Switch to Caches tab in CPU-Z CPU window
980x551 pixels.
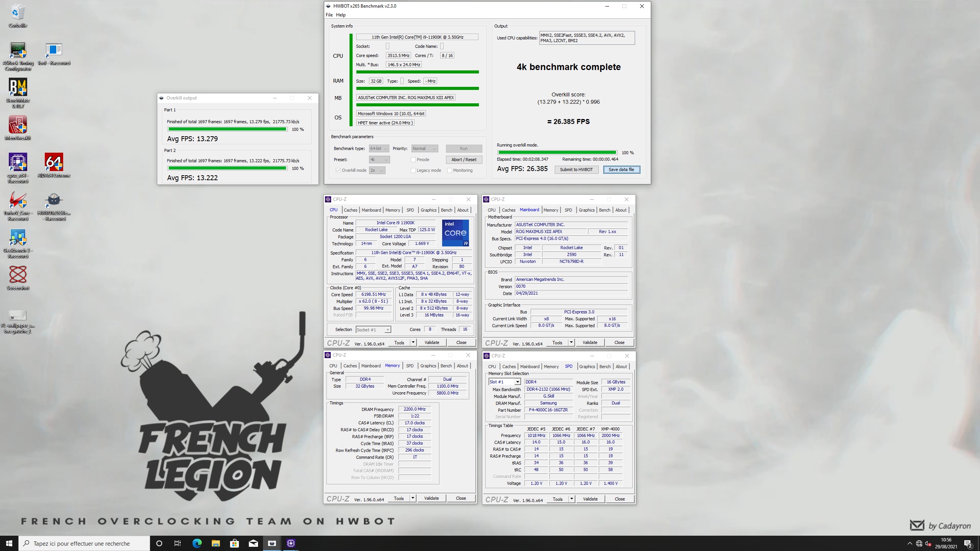point(350,210)
